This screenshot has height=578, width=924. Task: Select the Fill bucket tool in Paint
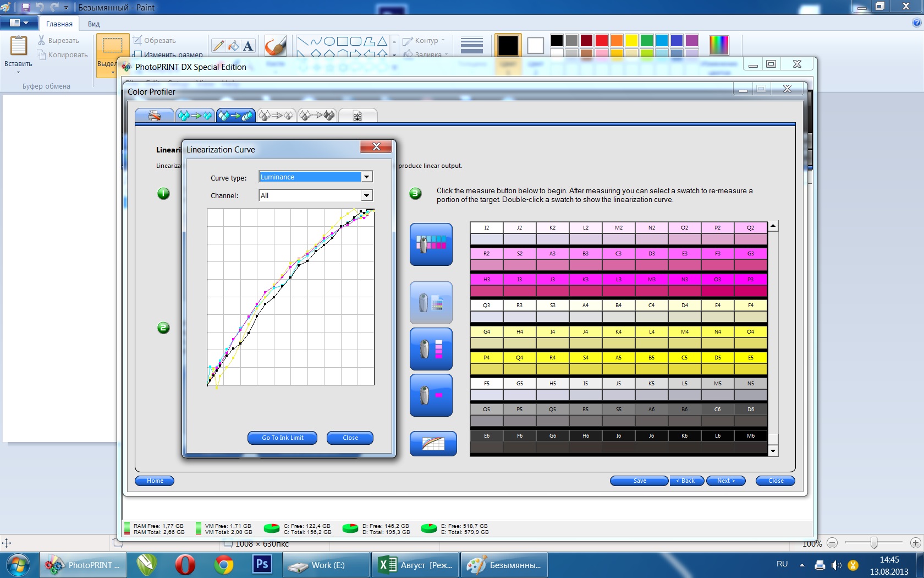[233, 46]
